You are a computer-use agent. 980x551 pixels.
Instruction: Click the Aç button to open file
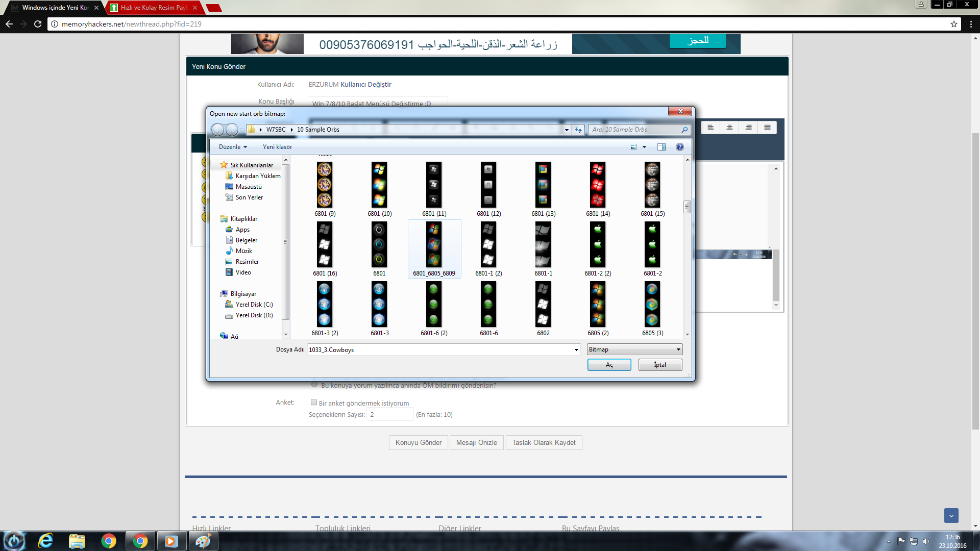[x=609, y=365]
